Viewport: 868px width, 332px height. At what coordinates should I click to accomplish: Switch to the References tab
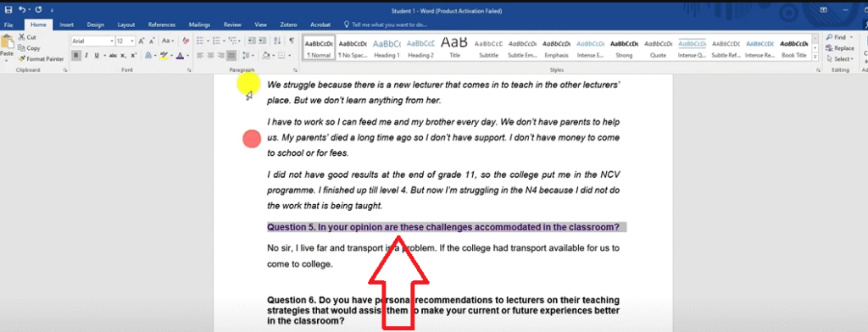point(162,25)
